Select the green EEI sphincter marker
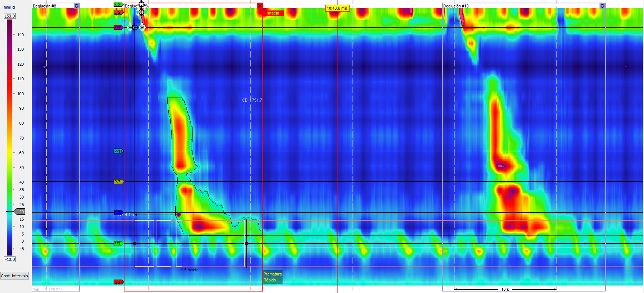644x293 pixels. (x=118, y=244)
